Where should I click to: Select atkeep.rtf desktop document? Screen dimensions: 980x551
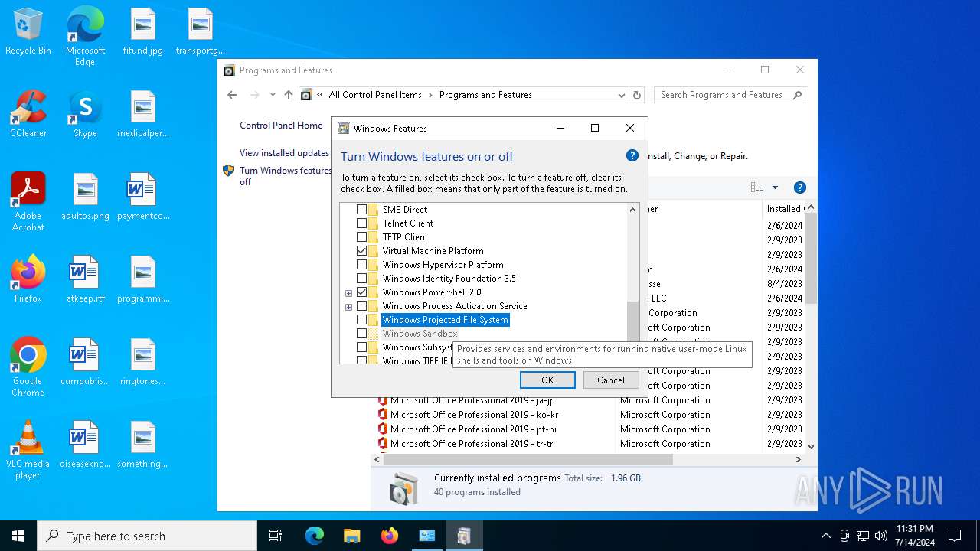click(85, 280)
